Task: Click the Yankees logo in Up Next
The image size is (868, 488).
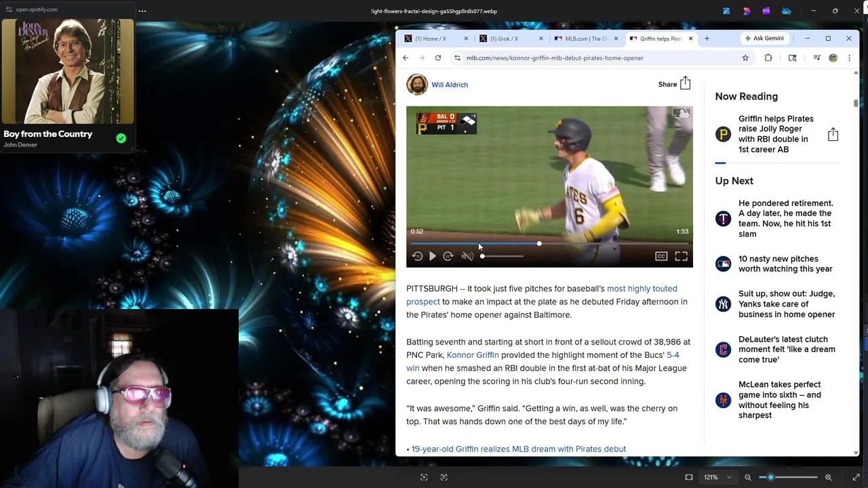Action: pos(724,304)
